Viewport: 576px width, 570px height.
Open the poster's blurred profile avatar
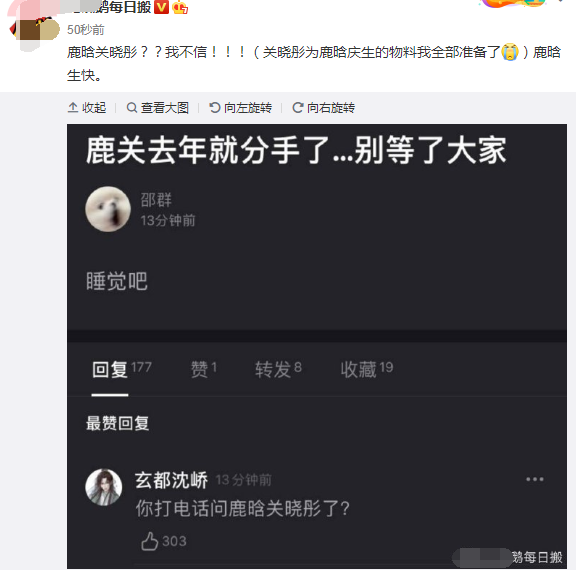coord(35,30)
